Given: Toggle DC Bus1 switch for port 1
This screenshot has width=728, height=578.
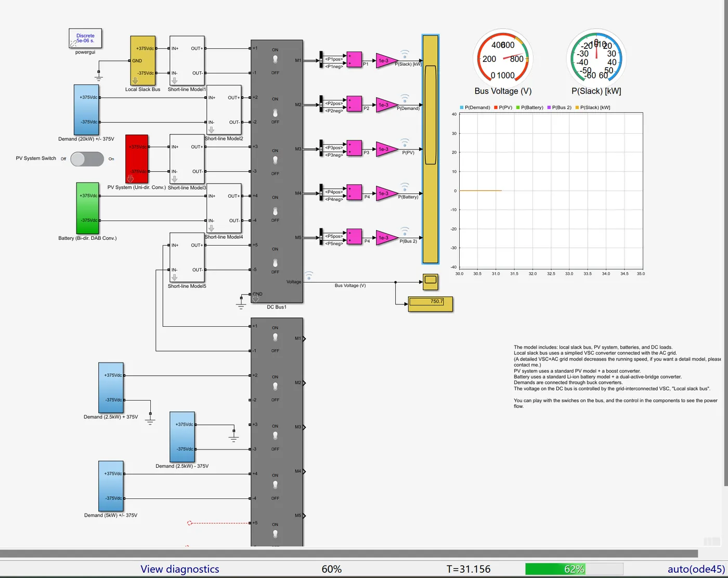Looking at the screenshot, I should point(275,60).
